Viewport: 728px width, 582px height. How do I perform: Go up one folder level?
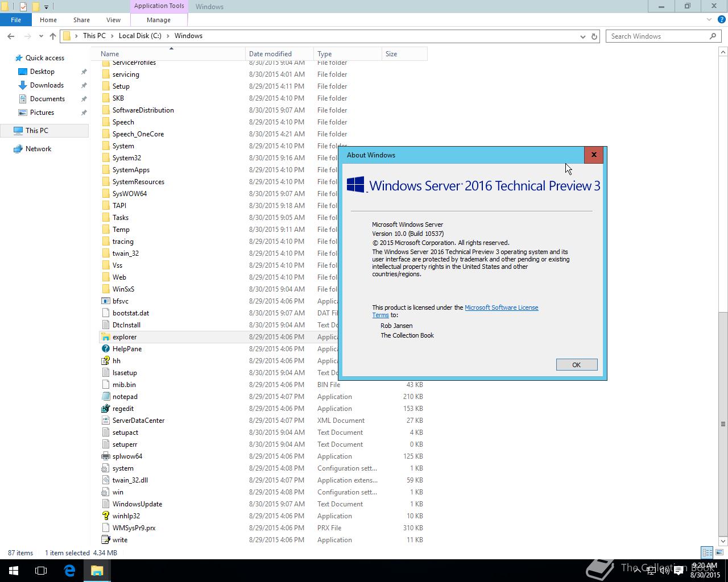coord(53,36)
